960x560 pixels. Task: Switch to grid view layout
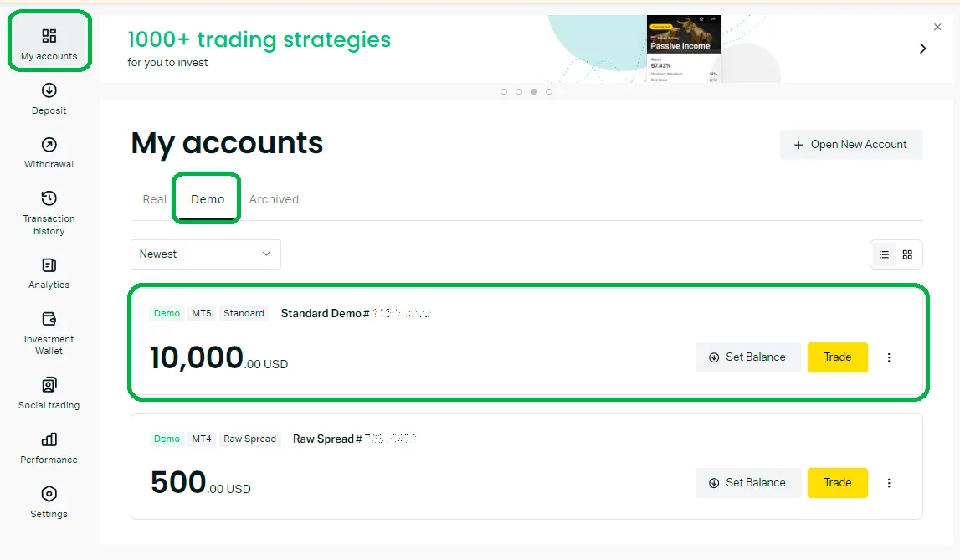click(x=907, y=255)
